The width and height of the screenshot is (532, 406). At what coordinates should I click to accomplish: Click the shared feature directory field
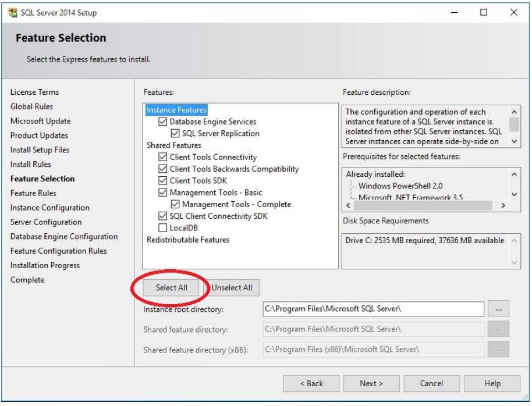coord(373,329)
